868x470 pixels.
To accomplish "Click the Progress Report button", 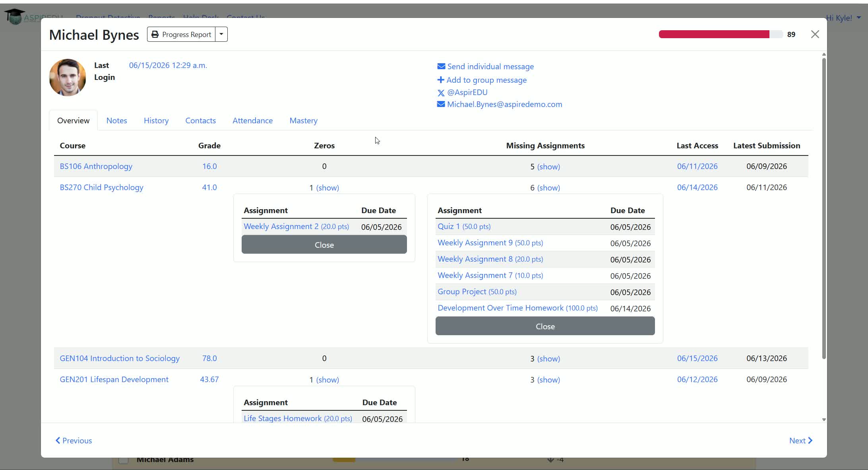I will (181, 35).
